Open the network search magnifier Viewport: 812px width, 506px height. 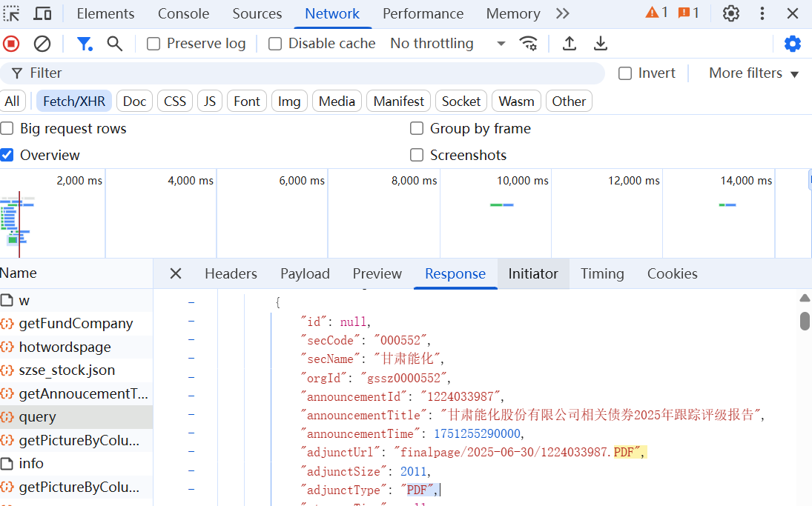pos(115,44)
